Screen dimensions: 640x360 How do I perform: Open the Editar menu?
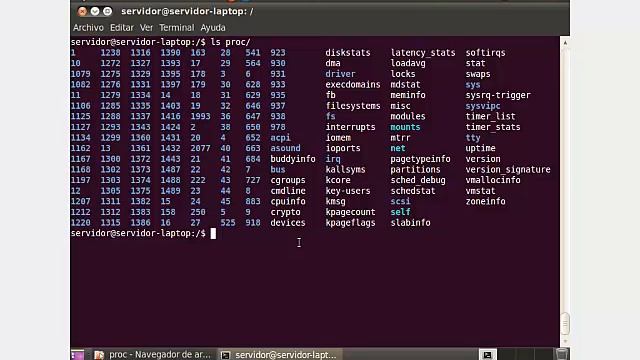122,28
